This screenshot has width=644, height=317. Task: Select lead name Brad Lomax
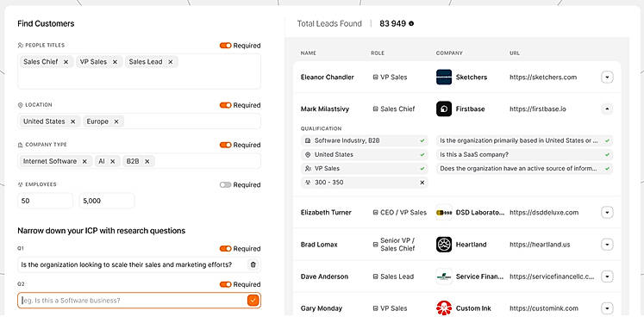[319, 245]
